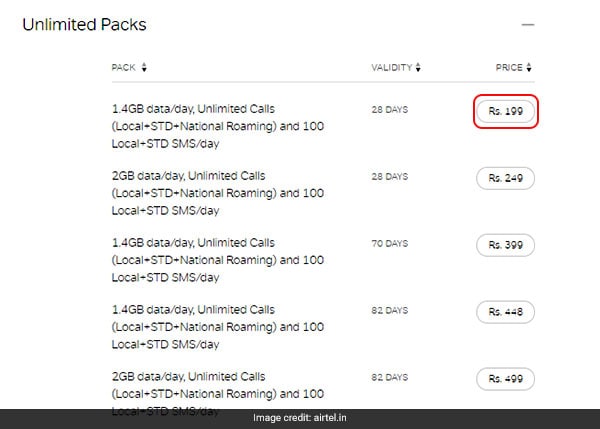Screen dimensions: 600x429
Task: Sort by VALIDITY using its arrow icon
Action: tap(418, 68)
